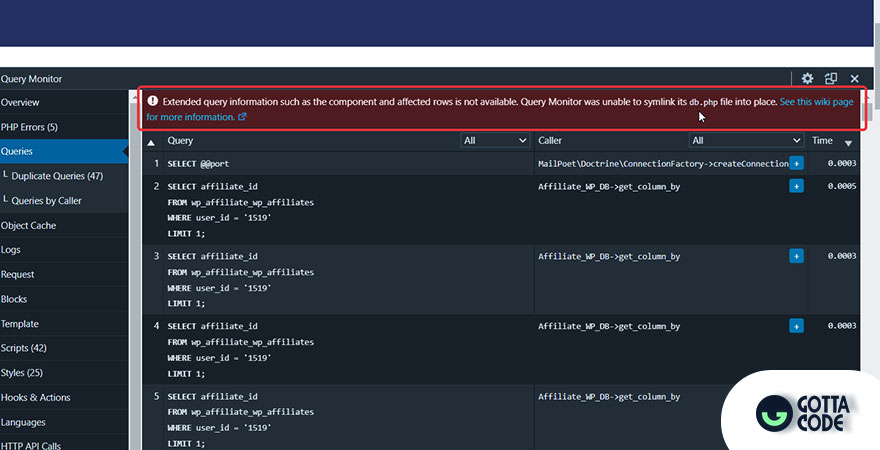Open Scripts (42) panel
880x450 pixels.
(x=63, y=348)
